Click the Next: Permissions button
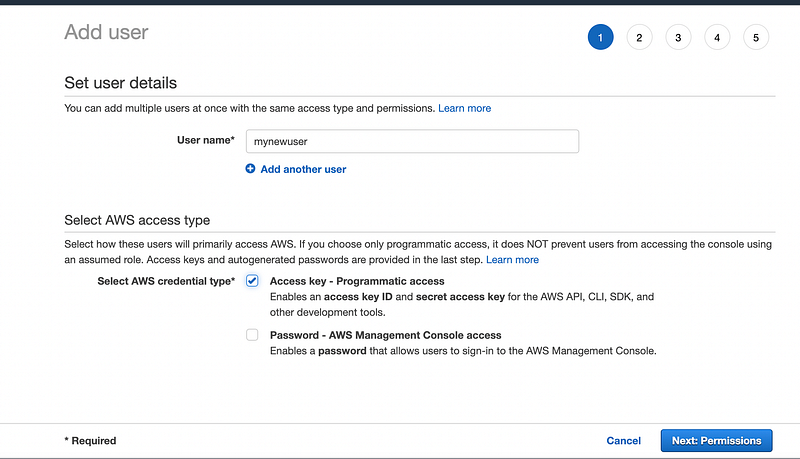The image size is (800, 459). point(716,441)
